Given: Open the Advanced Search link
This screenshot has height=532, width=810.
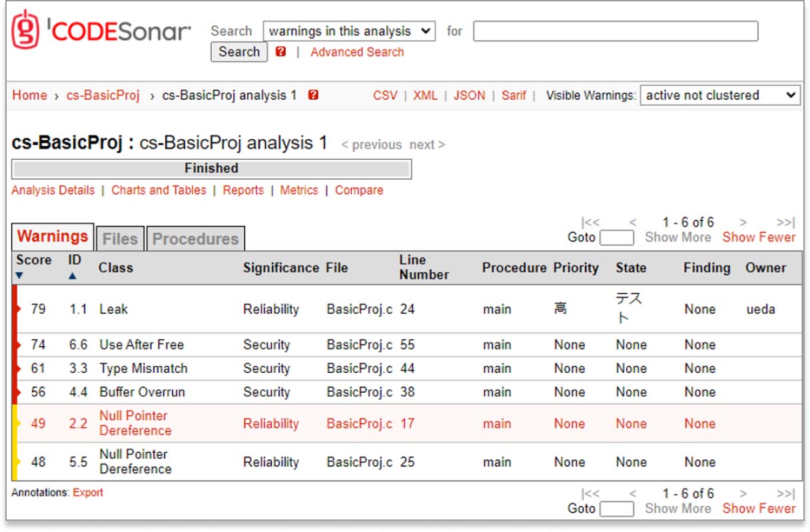Looking at the screenshot, I should tap(357, 52).
